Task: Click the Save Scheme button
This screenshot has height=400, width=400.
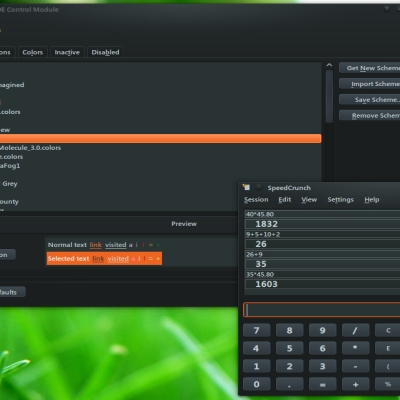Action: pyautogui.click(x=370, y=99)
